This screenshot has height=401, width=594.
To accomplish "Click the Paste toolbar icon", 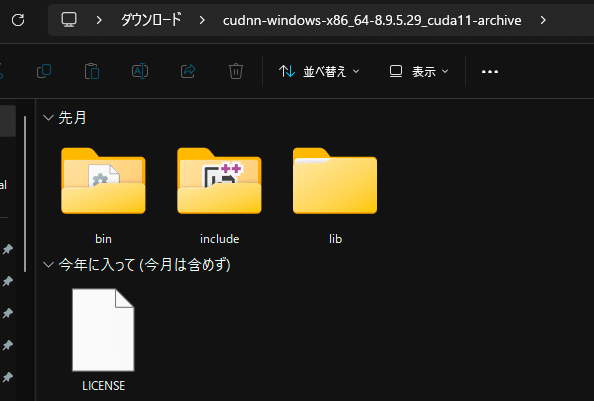I will click(x=92, y=71).
